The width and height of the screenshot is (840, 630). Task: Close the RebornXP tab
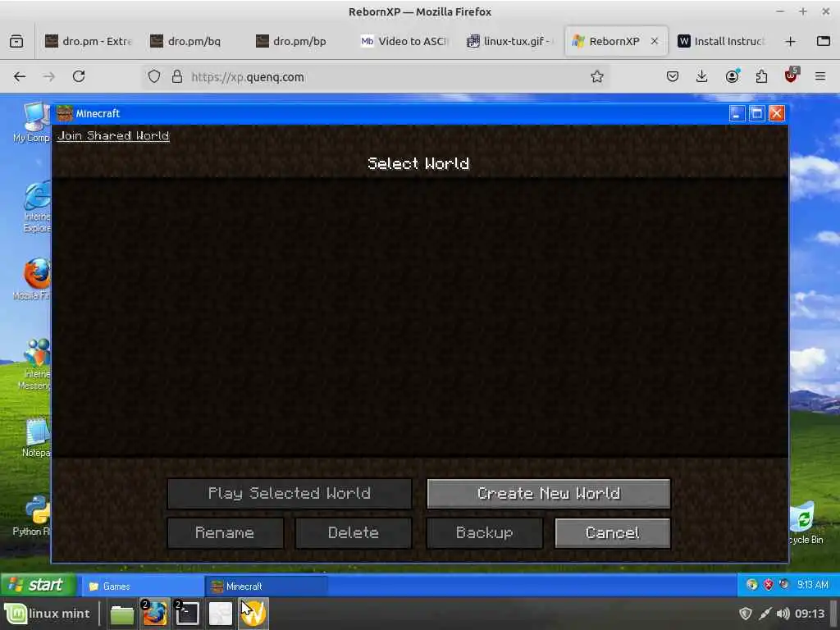tap(654, 41)
